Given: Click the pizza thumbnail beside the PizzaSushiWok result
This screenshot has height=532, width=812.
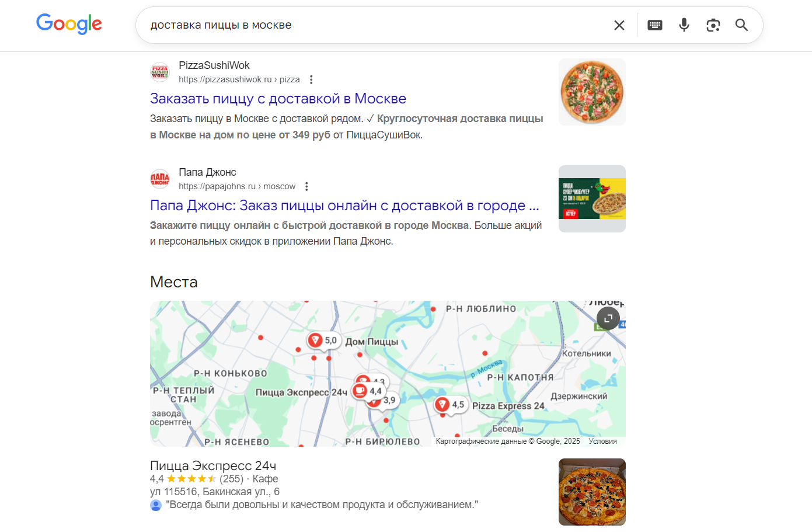Looking at the screenshot, I should (x=591, y=92).
